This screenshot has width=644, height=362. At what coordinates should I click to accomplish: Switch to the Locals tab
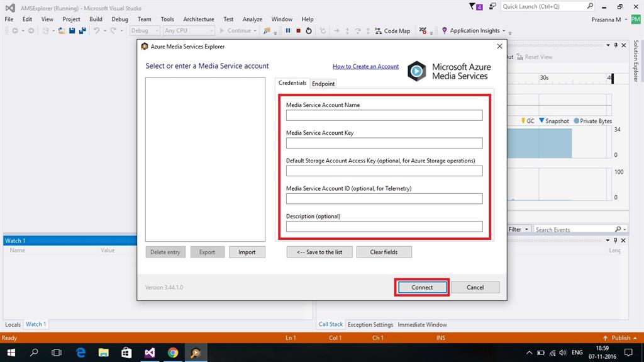pos(13,325)
